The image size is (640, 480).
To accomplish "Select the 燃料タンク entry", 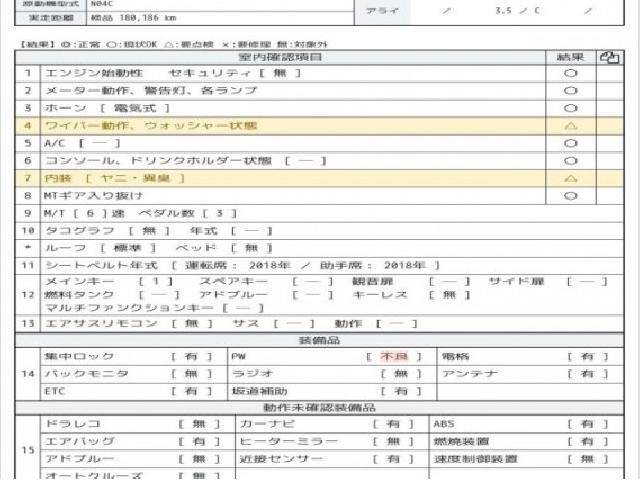I will (112, 295).
